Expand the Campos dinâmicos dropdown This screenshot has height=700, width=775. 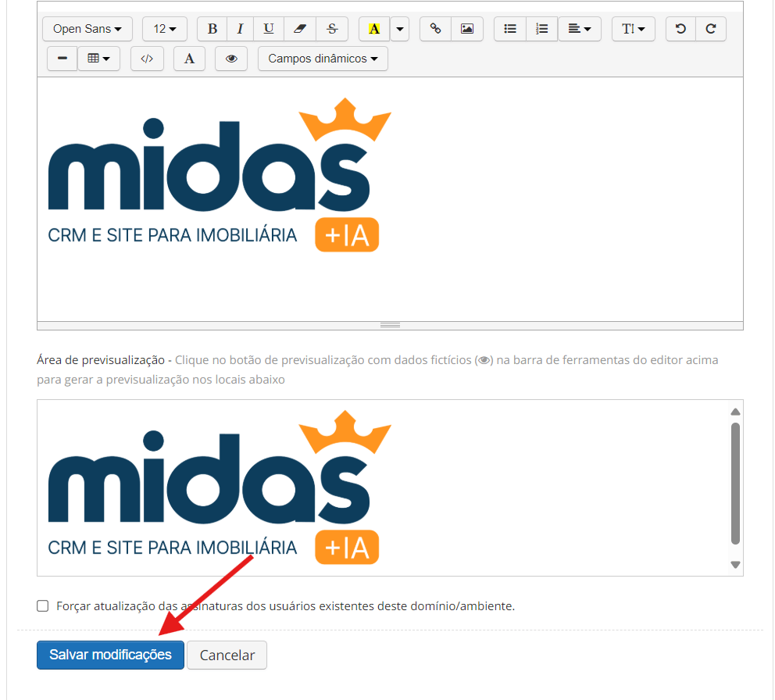pyautogui.click(x=323, y=59)
